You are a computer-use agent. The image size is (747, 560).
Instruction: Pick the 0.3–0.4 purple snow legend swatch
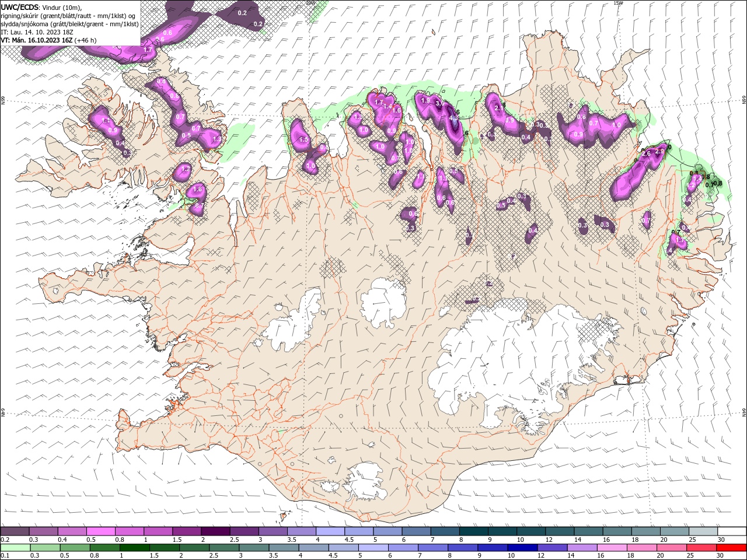[43, 531]
